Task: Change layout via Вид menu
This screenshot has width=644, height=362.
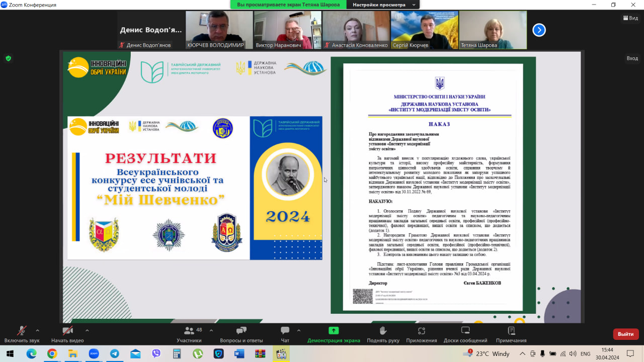Action: point(630,18)
